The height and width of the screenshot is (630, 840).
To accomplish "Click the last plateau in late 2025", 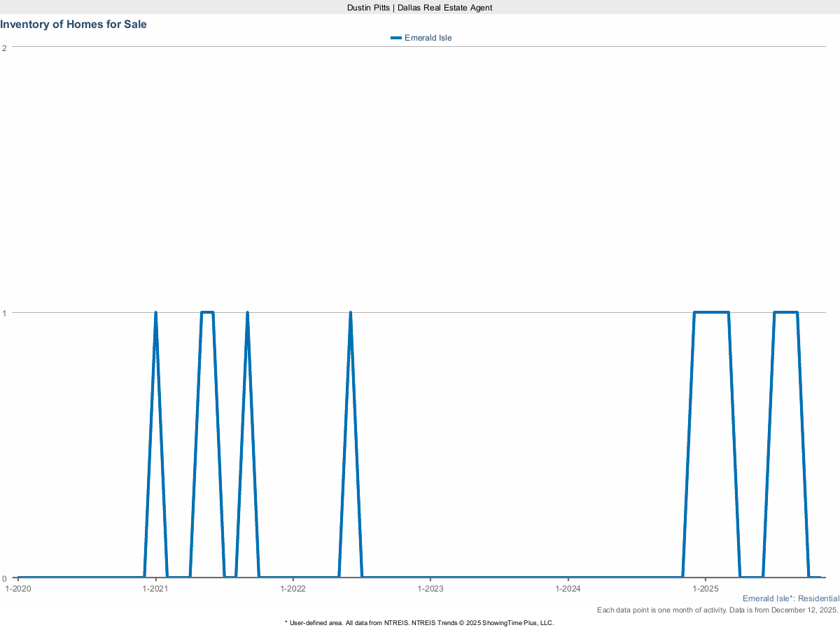I will click(785, 312).
